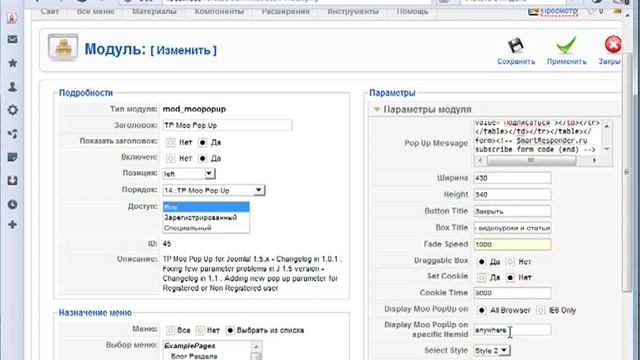640x360 pixels.
Task: Click Сохранить button label
Action: [x=516, y=62]
